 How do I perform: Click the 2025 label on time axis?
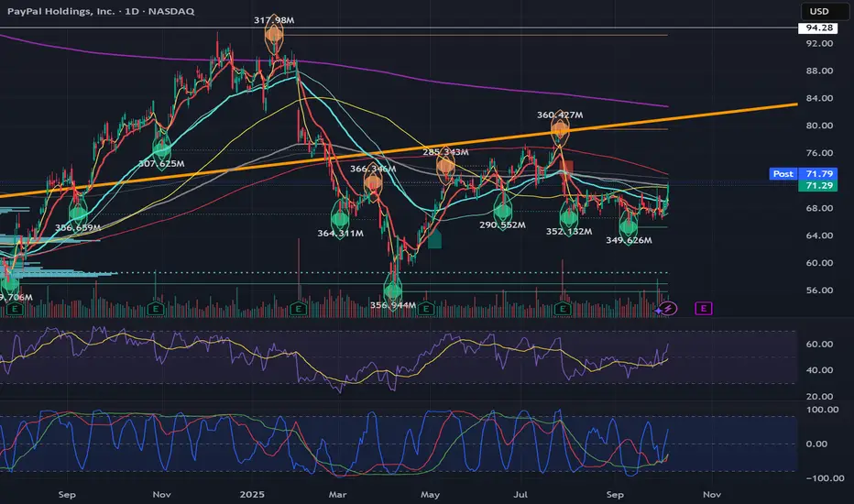(252, 495)
